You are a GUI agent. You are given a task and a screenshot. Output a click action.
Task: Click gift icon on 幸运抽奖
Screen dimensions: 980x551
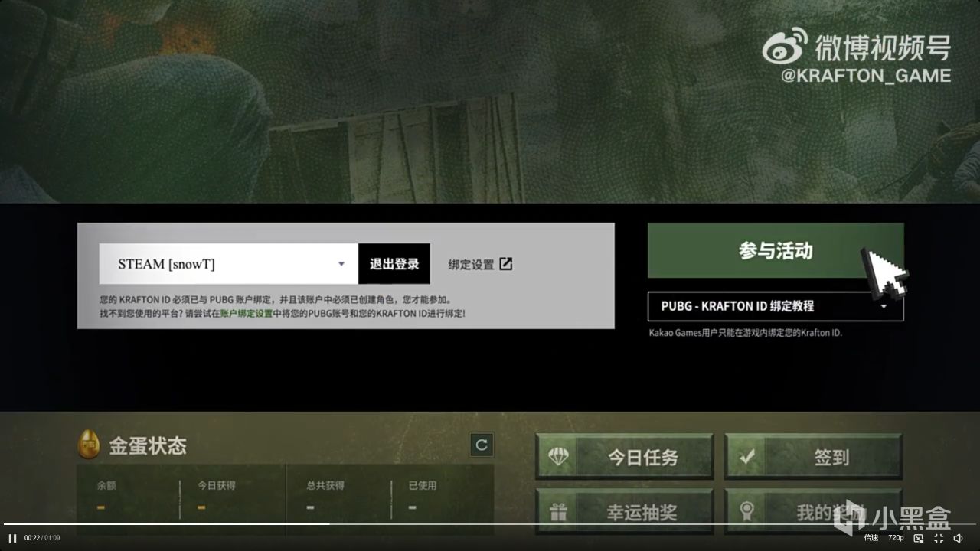click(x=557, y=513)
